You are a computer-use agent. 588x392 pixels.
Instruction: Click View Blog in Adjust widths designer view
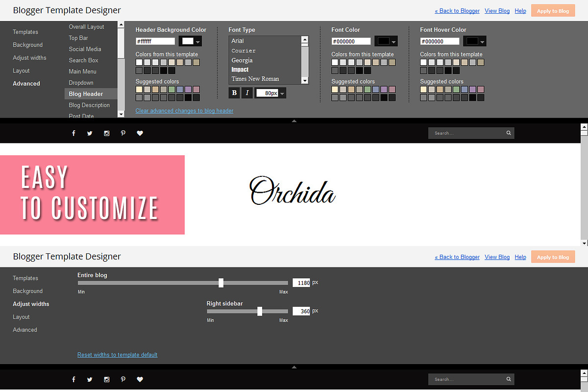pyautogui.click(x=497, y=257)
